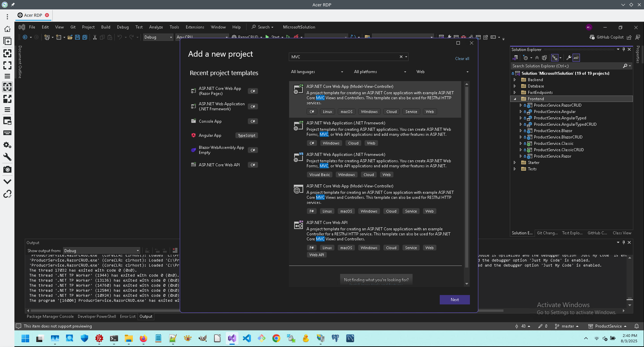
Task: Click the master branch button in status bar
Action: point(567,326)
